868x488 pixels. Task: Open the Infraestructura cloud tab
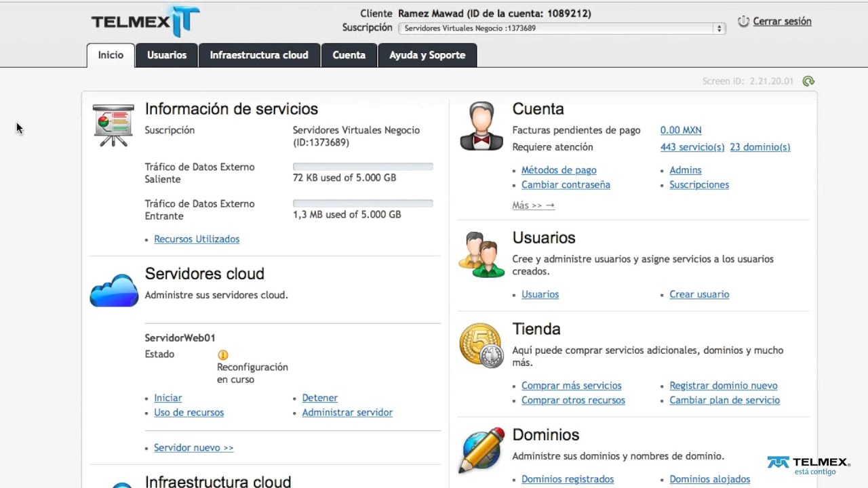point(259,56)
